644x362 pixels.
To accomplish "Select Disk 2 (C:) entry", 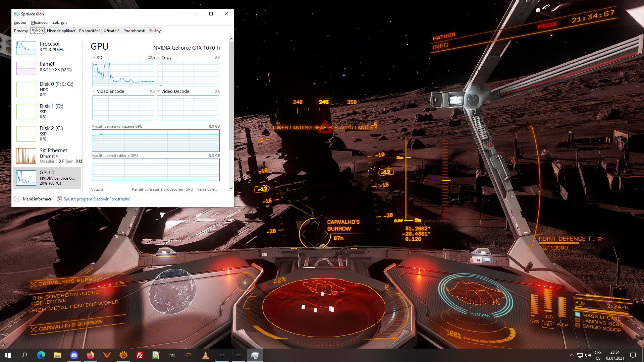I will [x=47, y=133].
